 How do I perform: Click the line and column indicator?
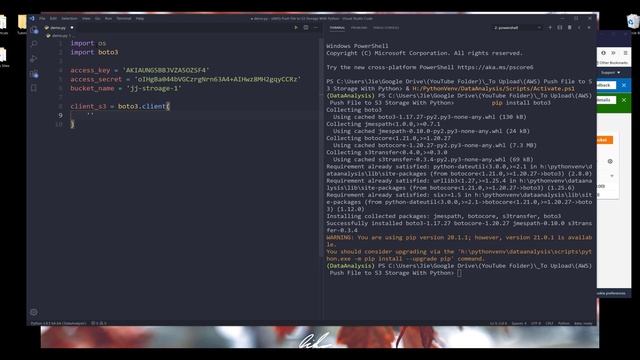[x=498, y=323]
